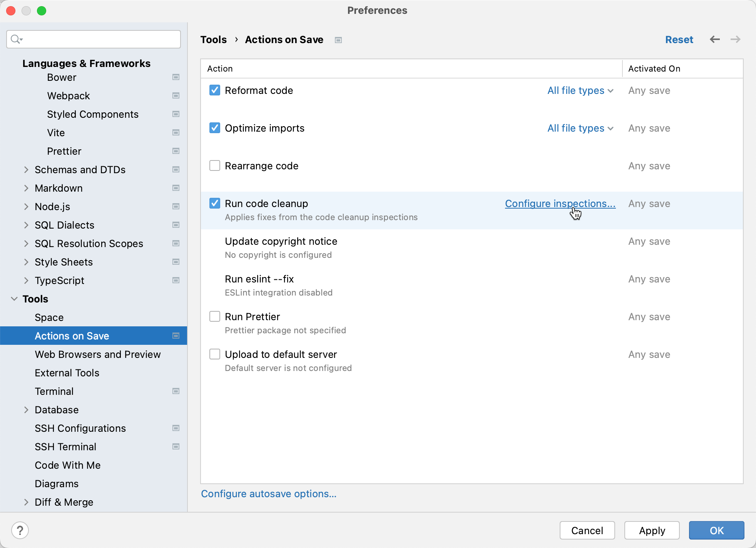Click the square icon beside Markdown in sidebar
756x548 pixels.
[176, 188]
